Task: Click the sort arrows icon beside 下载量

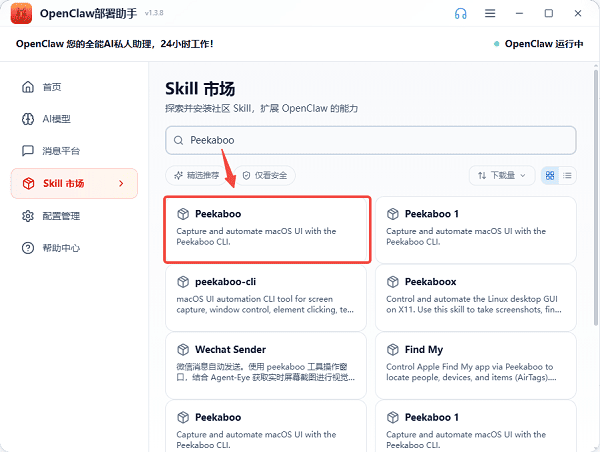Action: pyautogui.click(x=482, y=175)
